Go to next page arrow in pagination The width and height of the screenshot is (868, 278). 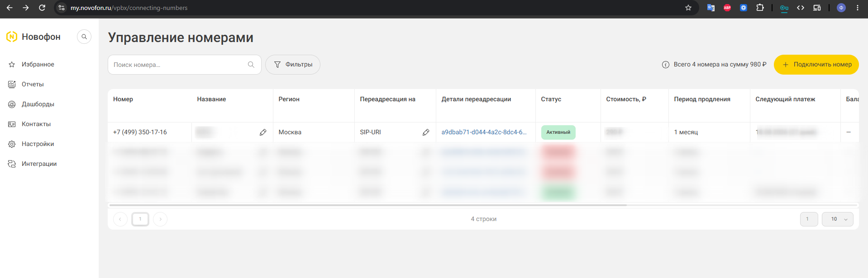(x=160, y=219)
